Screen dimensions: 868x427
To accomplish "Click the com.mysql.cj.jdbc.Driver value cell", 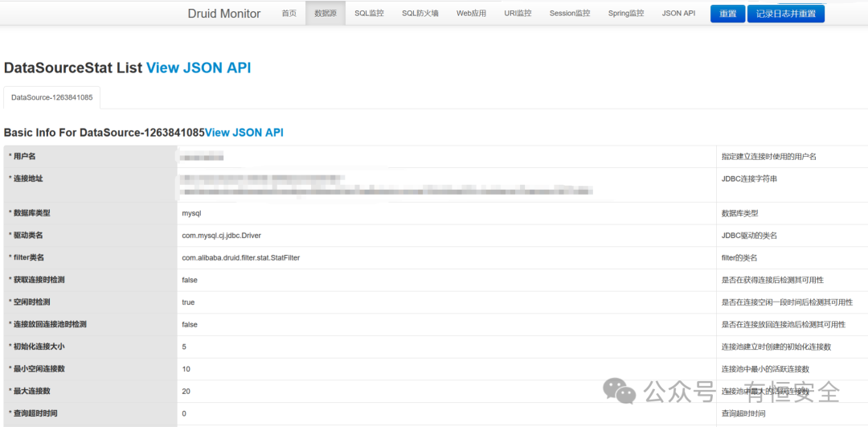I will [x=446, y=236].
